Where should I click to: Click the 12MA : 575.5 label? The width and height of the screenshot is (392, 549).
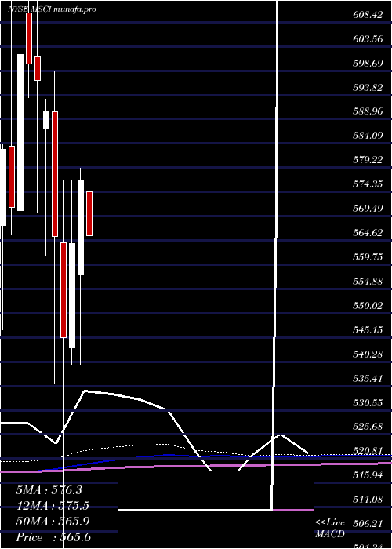(53, 506)
